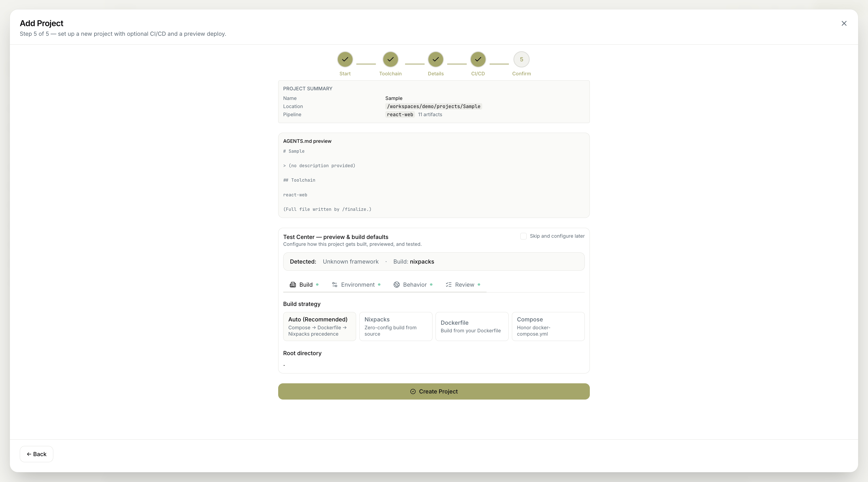
Task: Select Nixpacks build strategy card
Action: (x=396, y=326)
